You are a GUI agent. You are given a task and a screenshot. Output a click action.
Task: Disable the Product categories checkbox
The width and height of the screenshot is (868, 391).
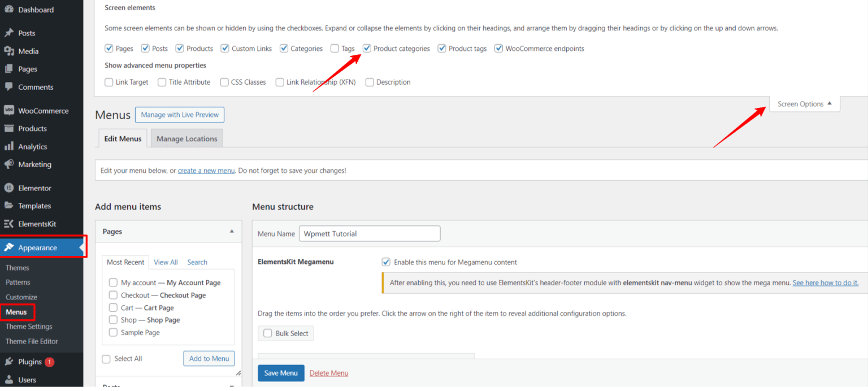coord(367,49)
